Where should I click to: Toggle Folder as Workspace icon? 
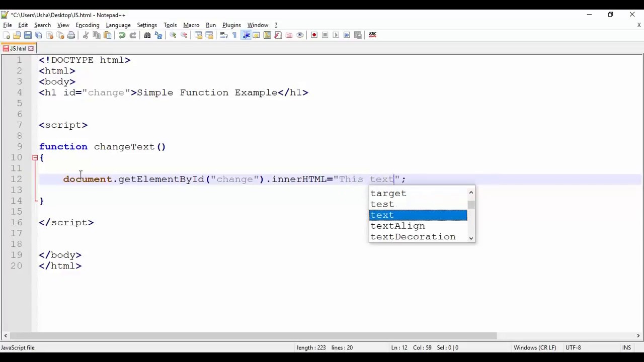289,35
